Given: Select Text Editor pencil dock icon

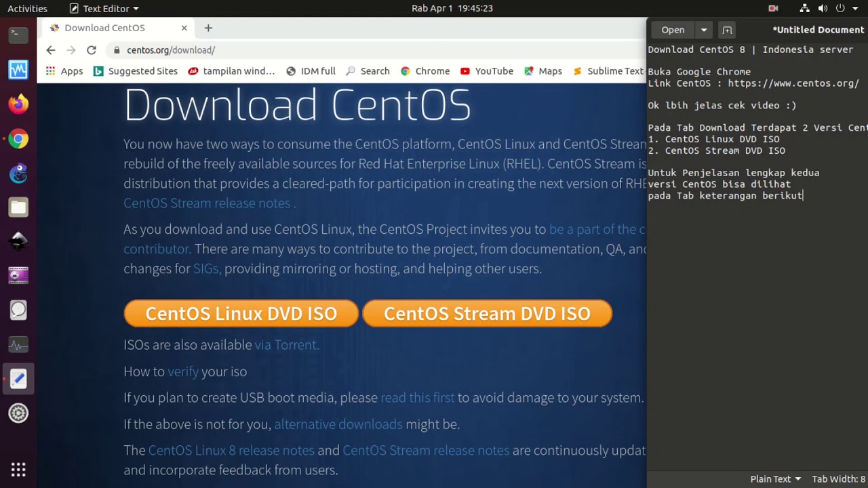Looking at the screenshot, I should [18, 379].
